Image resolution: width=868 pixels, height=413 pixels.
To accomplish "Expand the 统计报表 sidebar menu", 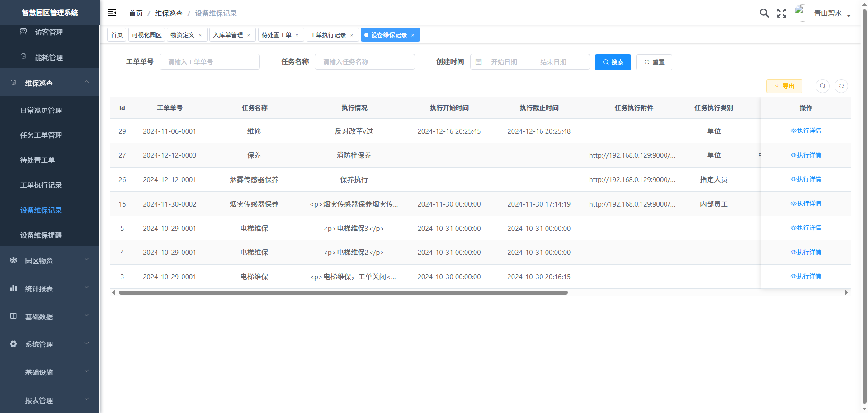I will pyautogui.click(x=50, y=289).
